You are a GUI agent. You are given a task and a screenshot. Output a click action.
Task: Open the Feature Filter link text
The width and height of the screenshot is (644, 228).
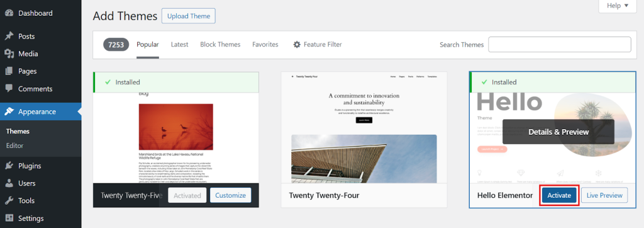tap(323, 45)
